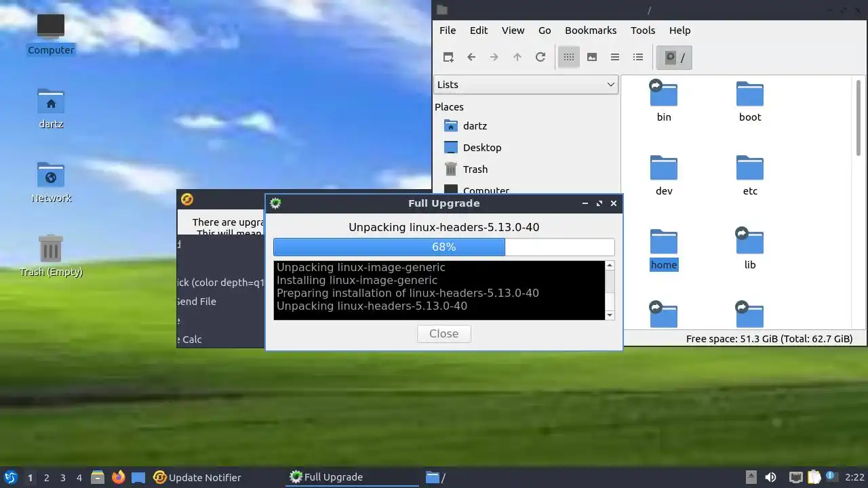Click the taskbar clock showing 2:22

[x=854, y=477]
